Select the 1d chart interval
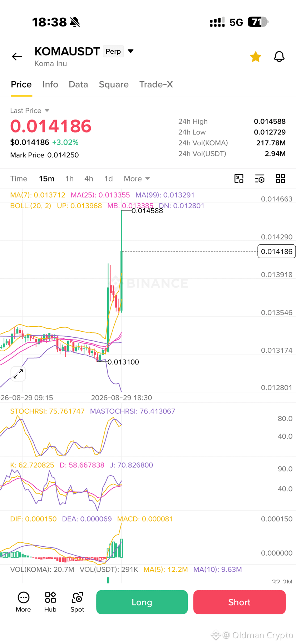Screen dimensions: 296x644 (108, 179)
